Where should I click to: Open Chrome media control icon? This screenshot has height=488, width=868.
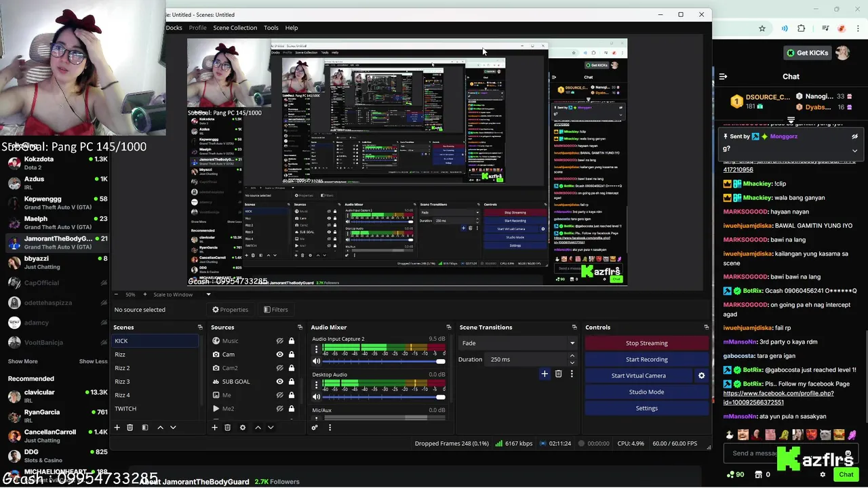(x=825, y=28)
